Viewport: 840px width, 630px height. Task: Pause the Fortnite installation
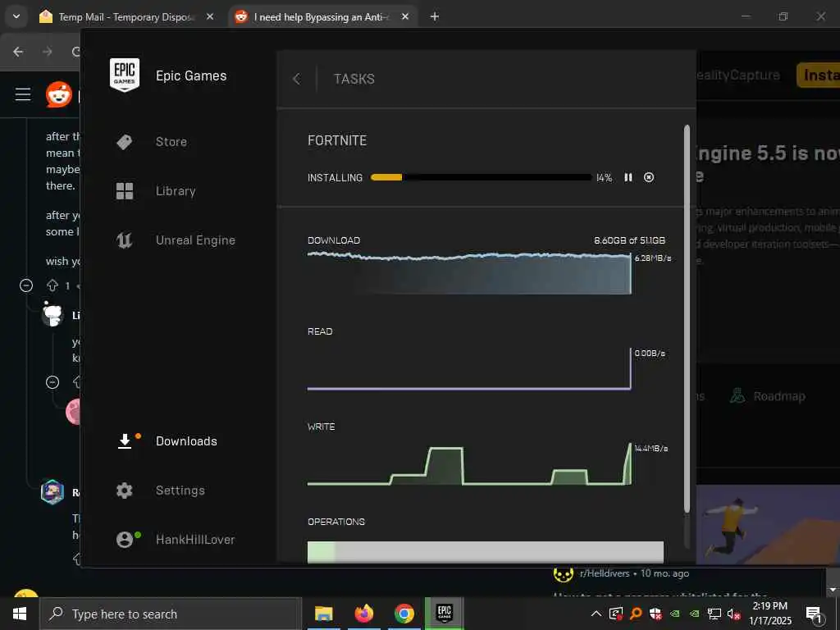[628, 177]
